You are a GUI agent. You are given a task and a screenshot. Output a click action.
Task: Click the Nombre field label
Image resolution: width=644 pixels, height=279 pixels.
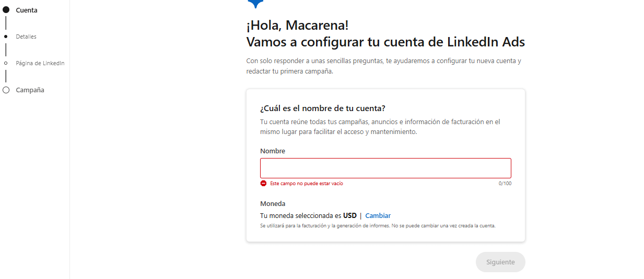(x=273, y=151)
